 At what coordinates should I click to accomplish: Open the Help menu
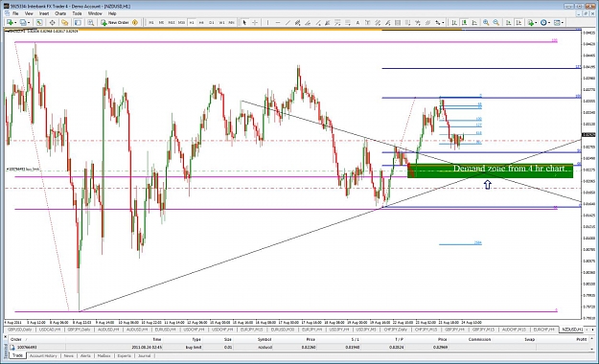pyautogui.click(x=112, y=13)
